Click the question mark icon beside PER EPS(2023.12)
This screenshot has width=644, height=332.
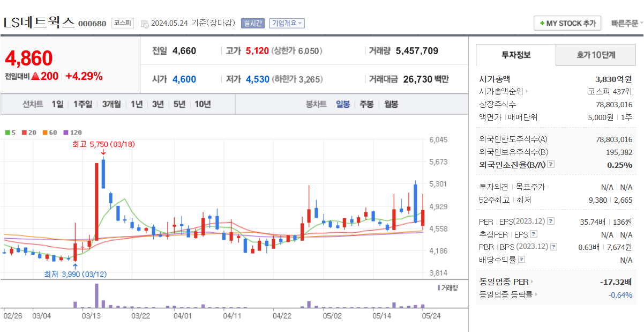tap(550, 222)
